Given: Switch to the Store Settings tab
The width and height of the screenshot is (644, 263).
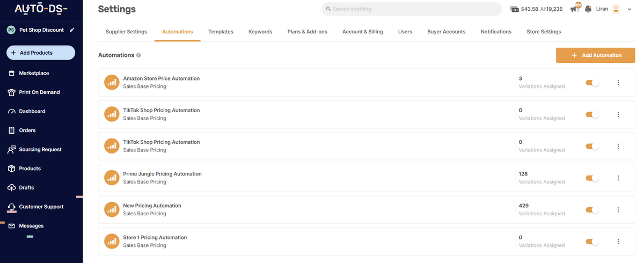Looking at the screenshot, I should point(544,32).
